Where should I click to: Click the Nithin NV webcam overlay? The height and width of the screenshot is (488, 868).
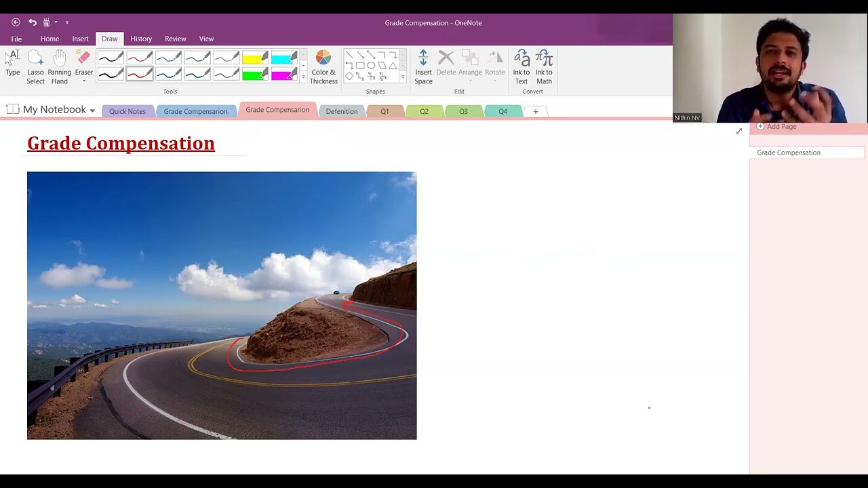click(x=770, y=68)
